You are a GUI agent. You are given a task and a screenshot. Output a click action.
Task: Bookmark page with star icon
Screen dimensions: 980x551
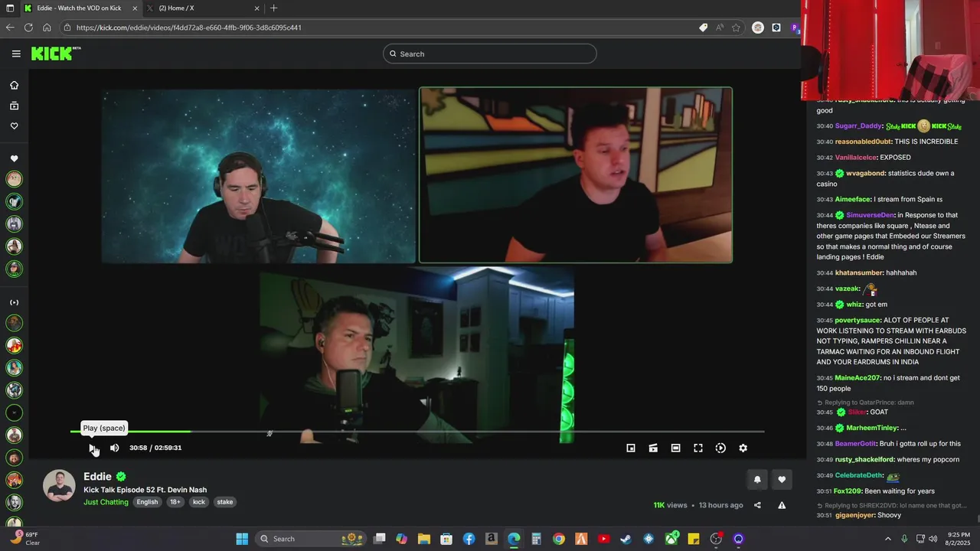[x=736, y=28]
